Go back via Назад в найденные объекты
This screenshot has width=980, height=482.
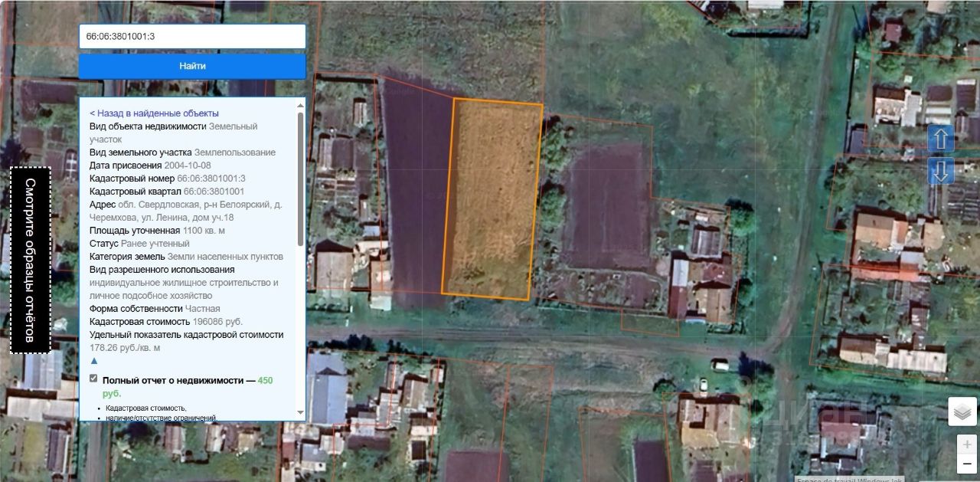click(154, 113)
